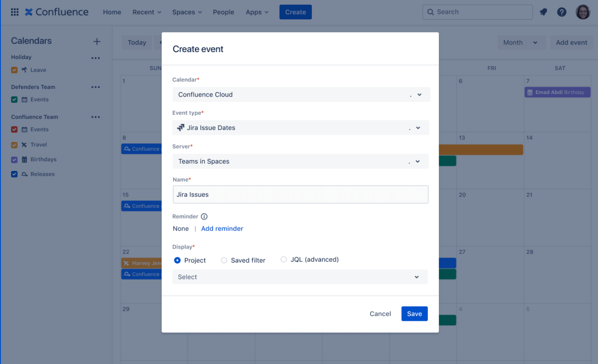598x364 pixels.
Task: Open Emad Abdi Birthday event
Action: pyautogui.click(x=557, y=92)
